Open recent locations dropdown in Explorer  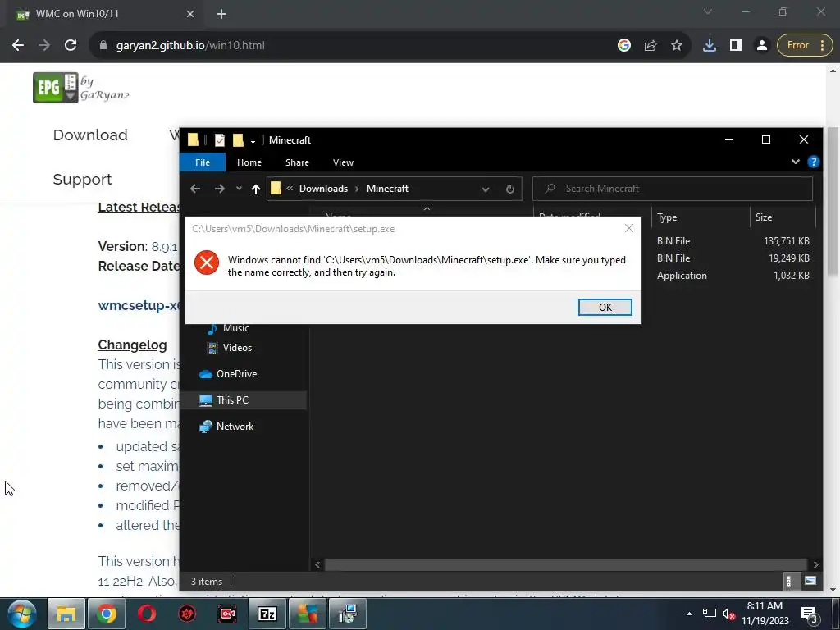click(239, 189)
